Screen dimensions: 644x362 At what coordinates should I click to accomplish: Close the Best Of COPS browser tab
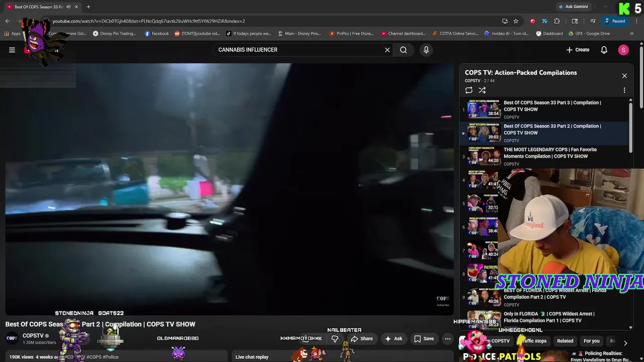75,7
